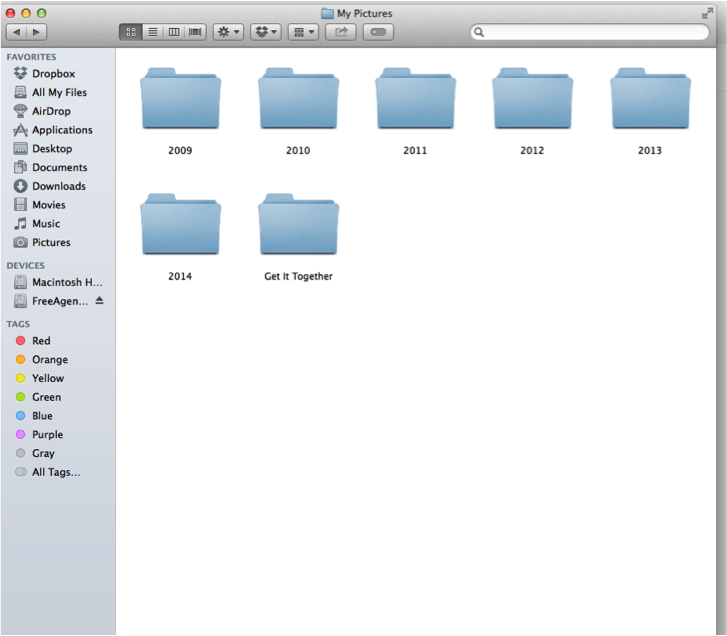Select the Macintosh HD device
Viewport: 727px width, 636px height.
(x=58, y=282)
